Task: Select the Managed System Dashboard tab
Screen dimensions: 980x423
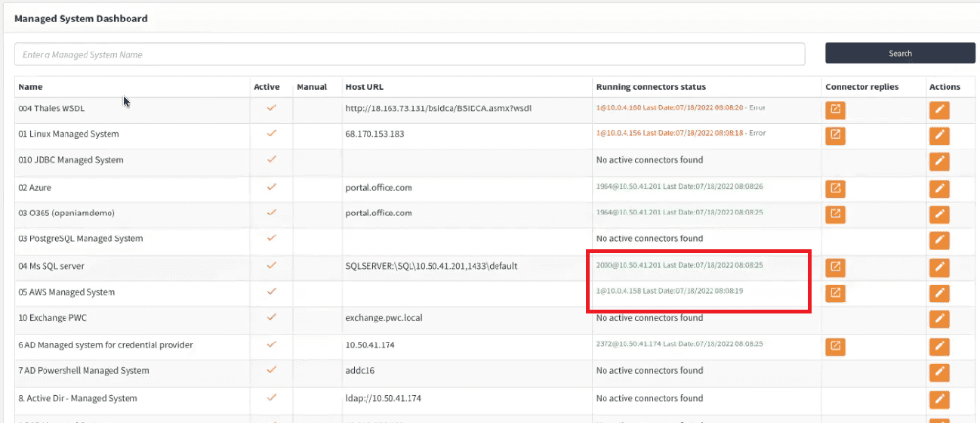Action: click(81, 18)
